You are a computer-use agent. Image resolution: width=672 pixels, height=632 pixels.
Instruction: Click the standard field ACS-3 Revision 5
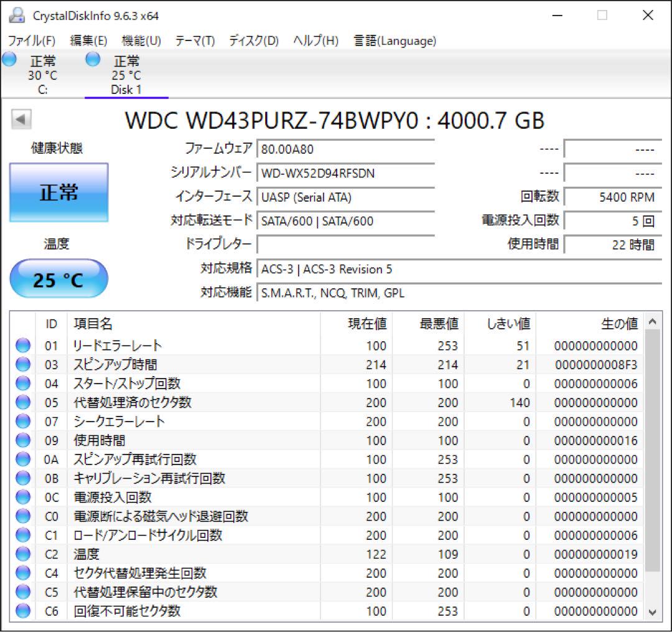(x=459, y=269)
